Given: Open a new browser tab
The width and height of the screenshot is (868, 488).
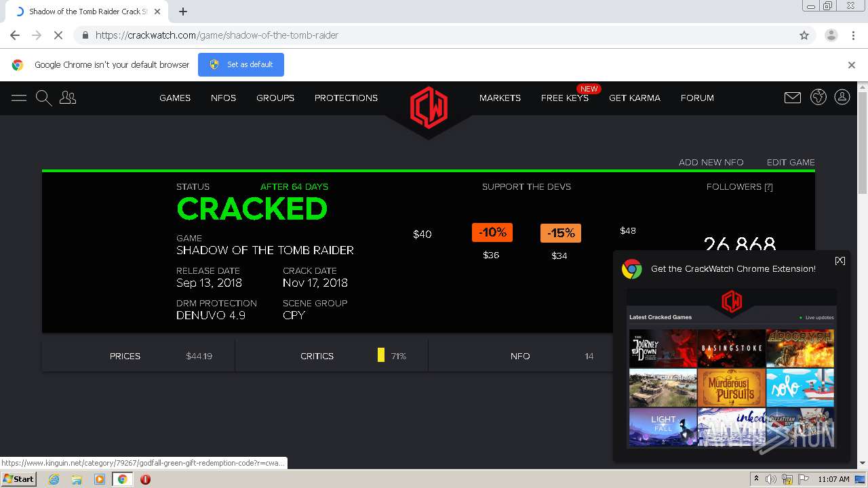Looking at the screenshot, I should pos(183,12).
